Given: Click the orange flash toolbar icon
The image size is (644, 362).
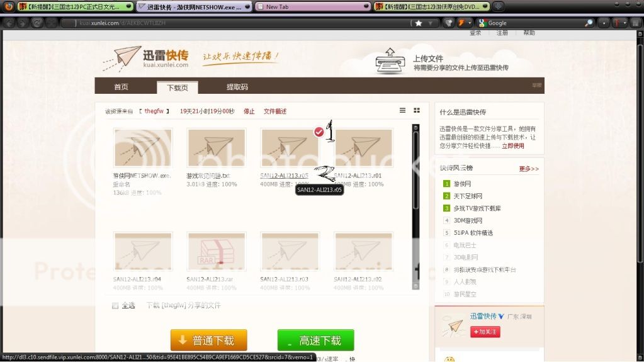Looking at the screenshot, I should click(461, 23).
